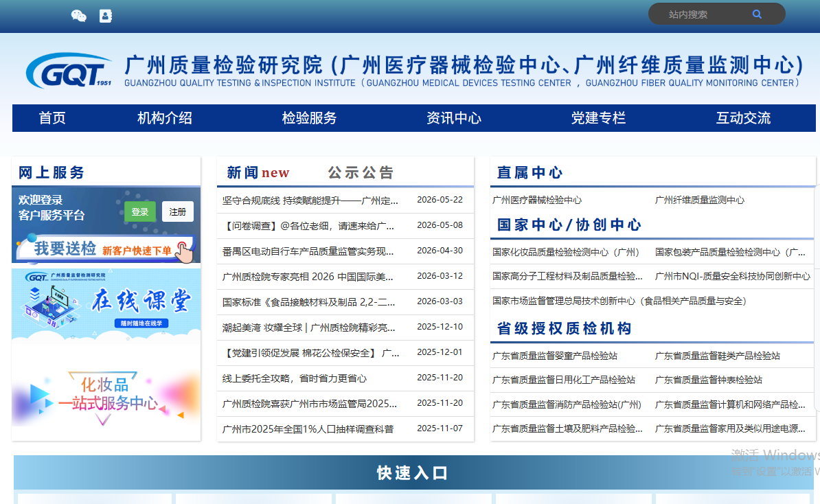The image size is (820, 504).
Task: Switch to the 公示公告 tab
Action: (x=361, y=172)
